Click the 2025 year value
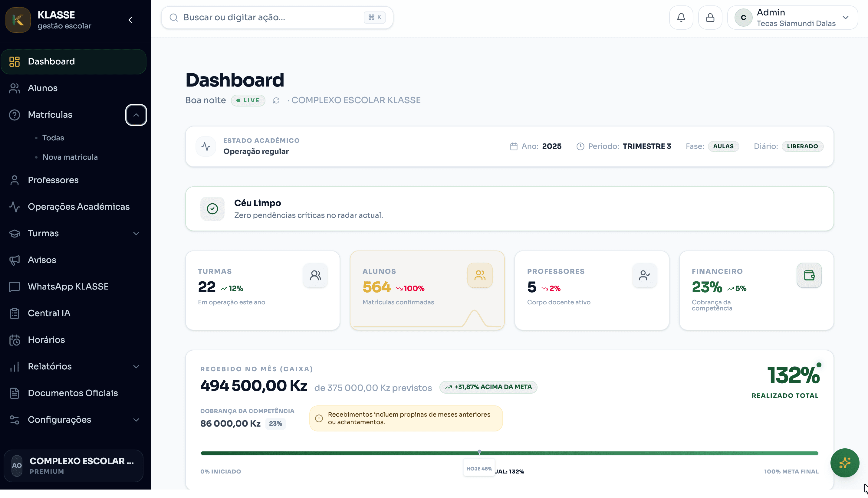This screenshot has height=498, width=868. [x=551, y=146]
